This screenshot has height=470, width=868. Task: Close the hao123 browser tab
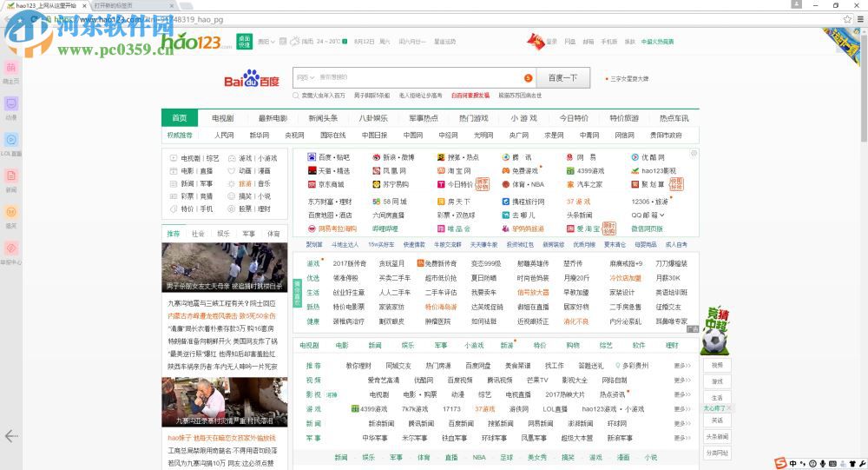[85, 5]
